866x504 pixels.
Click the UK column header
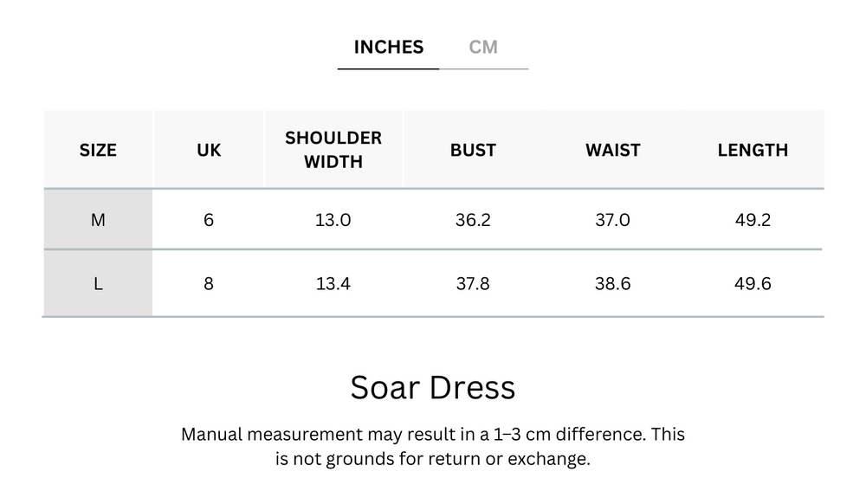coord(208,149)
